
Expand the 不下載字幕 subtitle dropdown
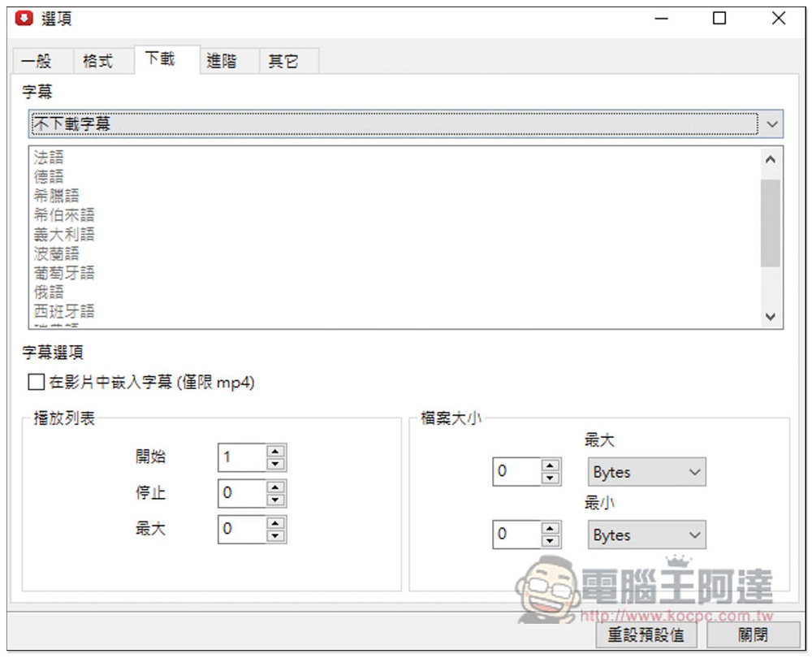tap(405, 123)
